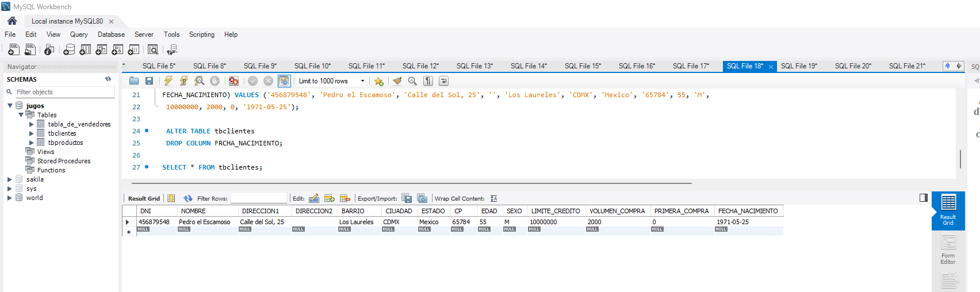Create new function icon
This screenshot has width=980, height=292.
point(133,50)
